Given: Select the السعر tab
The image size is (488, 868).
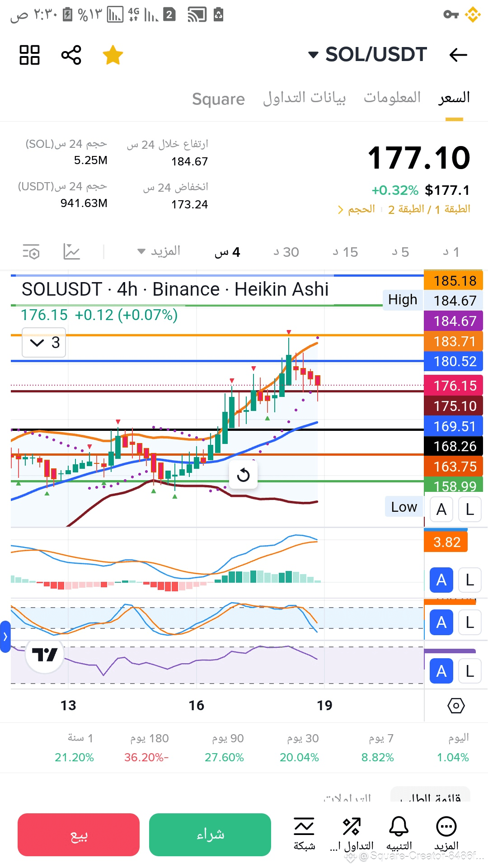Looking at the screenshot, I should coord(454,98).
